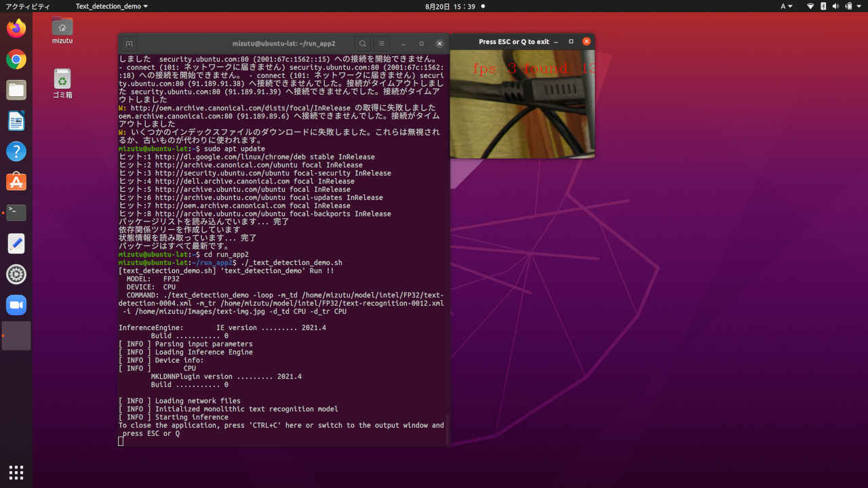
Task: Click the terminal vertical scrollbar
Action: [x=447, y=430]
